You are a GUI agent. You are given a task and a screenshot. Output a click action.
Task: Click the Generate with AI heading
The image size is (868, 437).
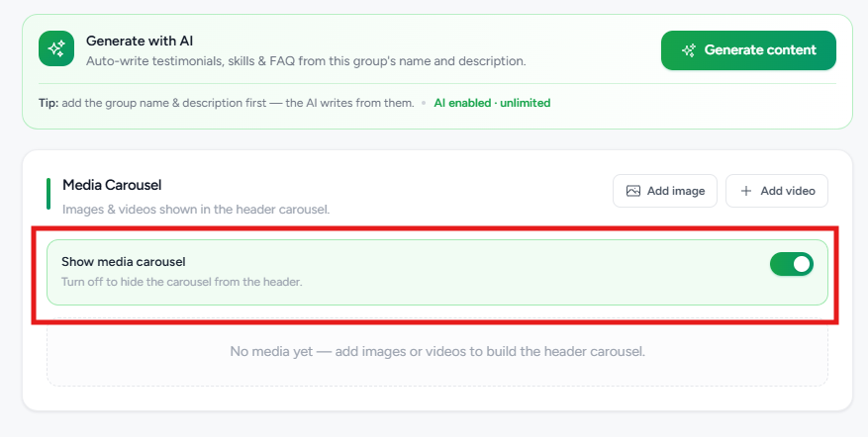pyautogui.click(x=140, y=41)
